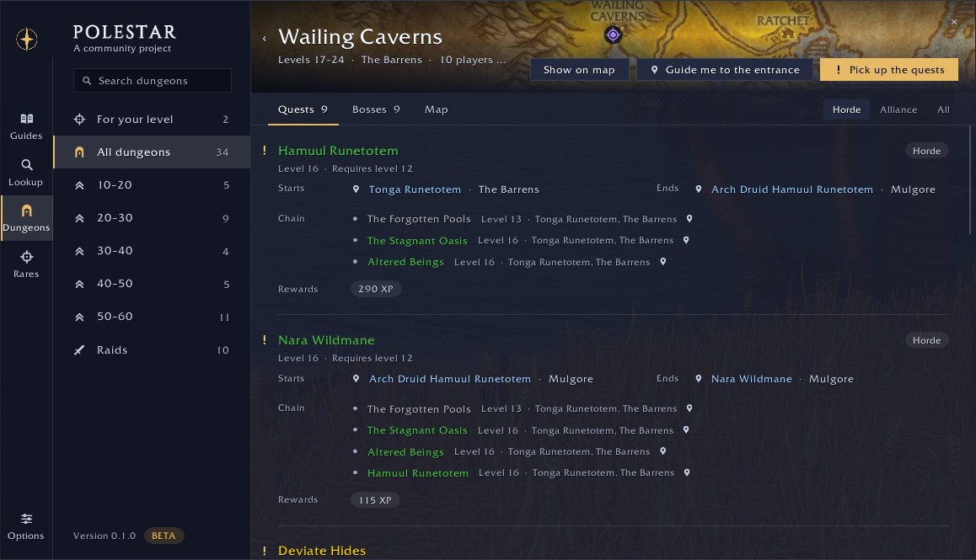976x560 pixels.
Task: Switch to the Quests tab
Action: click(x=303, y=109)
